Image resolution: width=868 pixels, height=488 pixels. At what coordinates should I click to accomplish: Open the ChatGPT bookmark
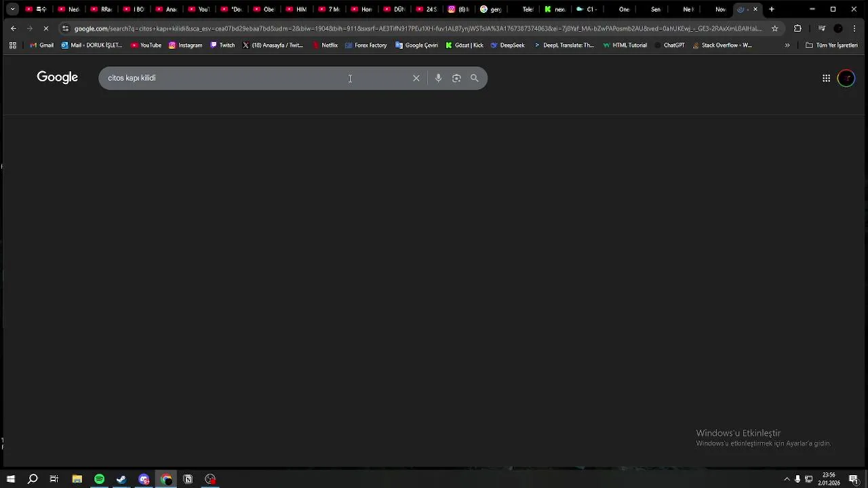click(x=669, y=45)
